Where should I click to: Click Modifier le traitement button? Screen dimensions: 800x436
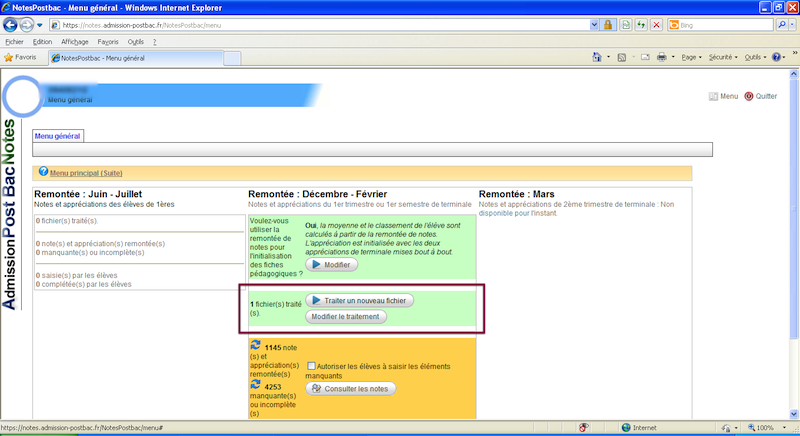[x=345, y=316]
